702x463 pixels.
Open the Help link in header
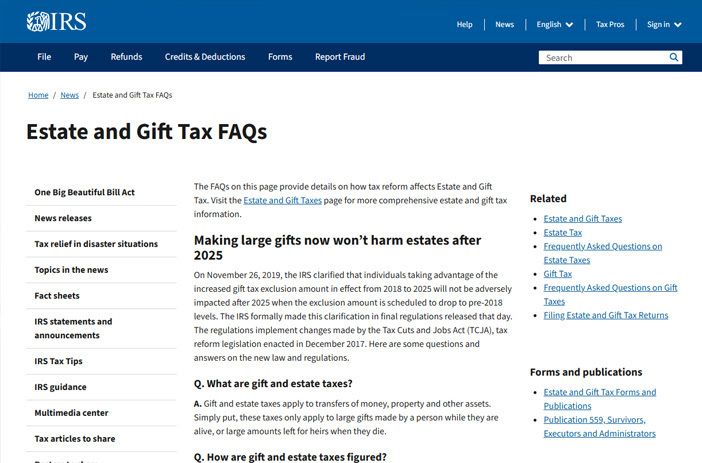click(464, 25)
